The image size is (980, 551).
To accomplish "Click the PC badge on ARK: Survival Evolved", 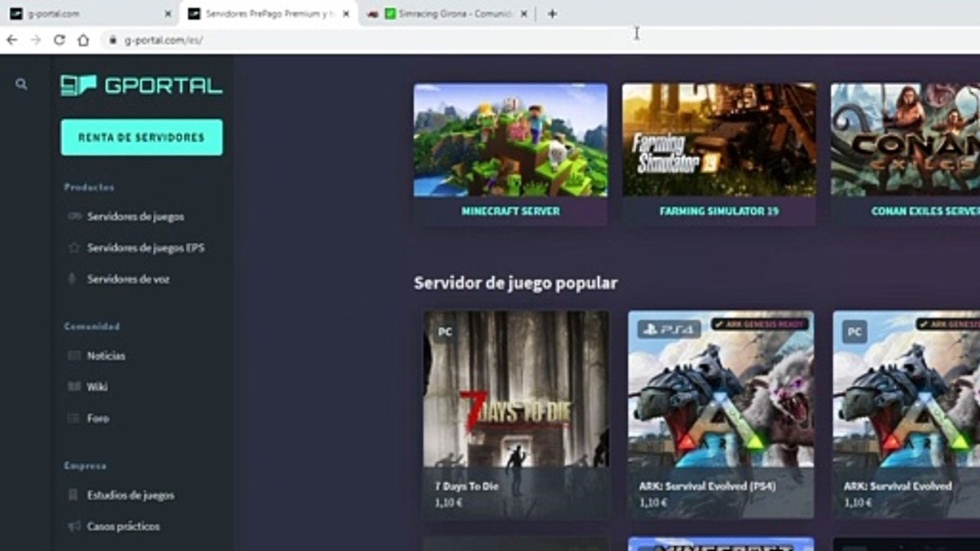I will point(854,332).
